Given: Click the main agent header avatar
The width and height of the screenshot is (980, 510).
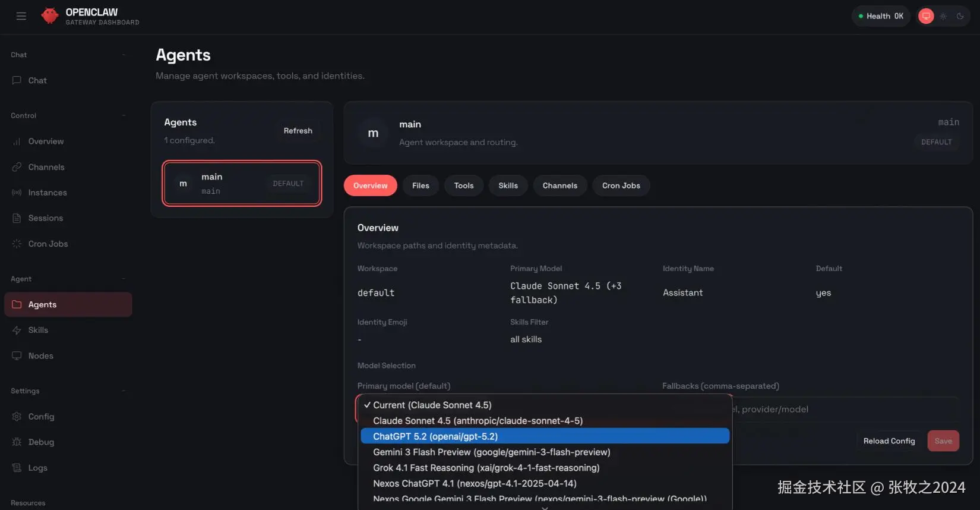Looking at the screenshot, I should 373,133.
